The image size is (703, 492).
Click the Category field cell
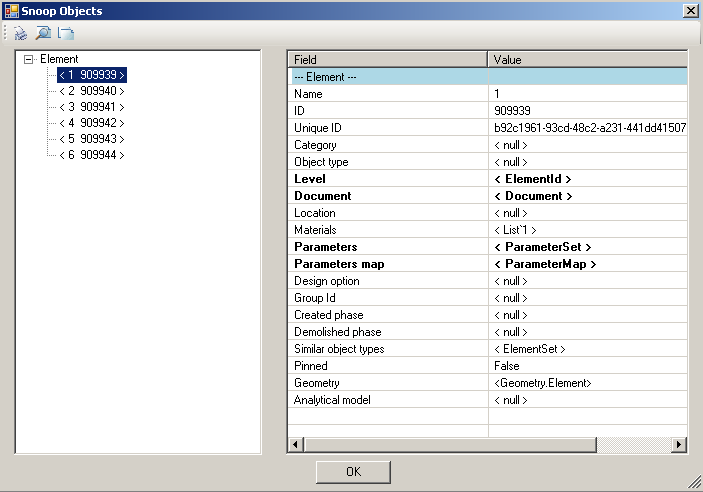tap(388, 145)
